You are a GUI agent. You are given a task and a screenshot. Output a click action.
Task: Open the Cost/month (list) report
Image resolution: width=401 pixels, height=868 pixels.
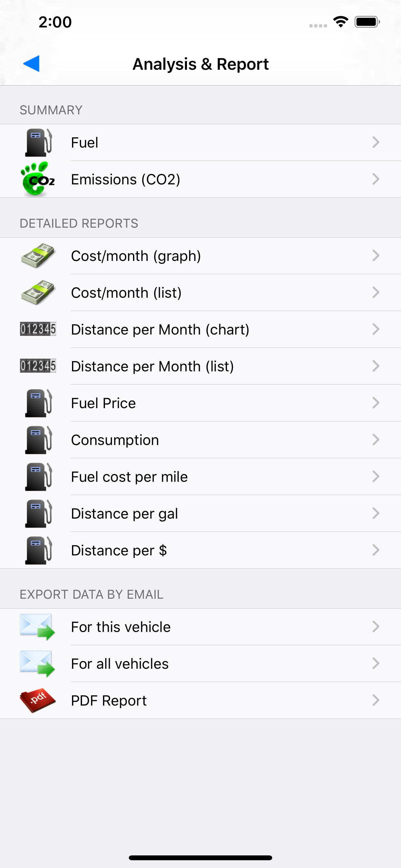(200, 293)
